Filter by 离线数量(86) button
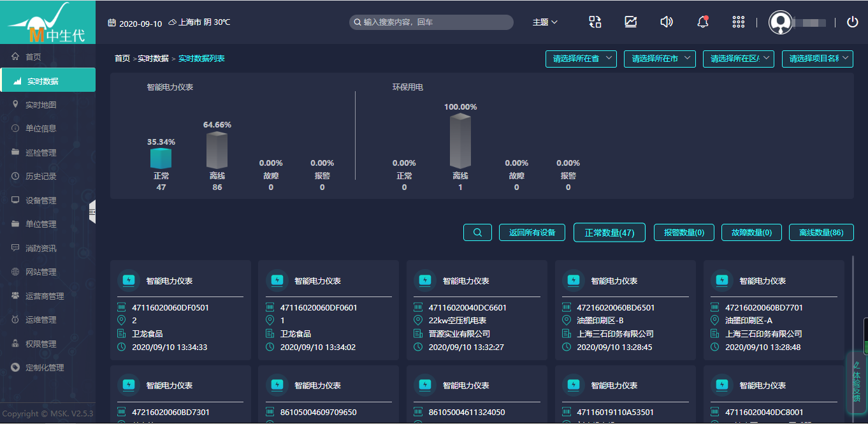868x424 pixels. 821,233
